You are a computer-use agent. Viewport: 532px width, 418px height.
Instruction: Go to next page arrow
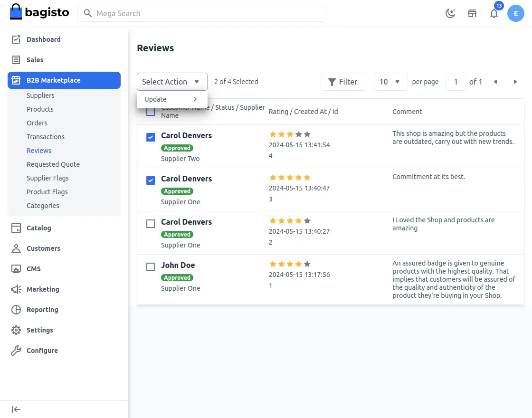515,82
